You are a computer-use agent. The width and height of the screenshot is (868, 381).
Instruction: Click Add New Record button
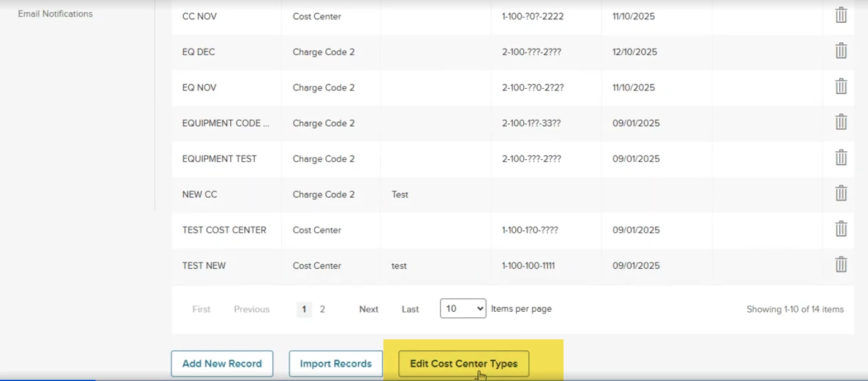click(x=222, y=364)
